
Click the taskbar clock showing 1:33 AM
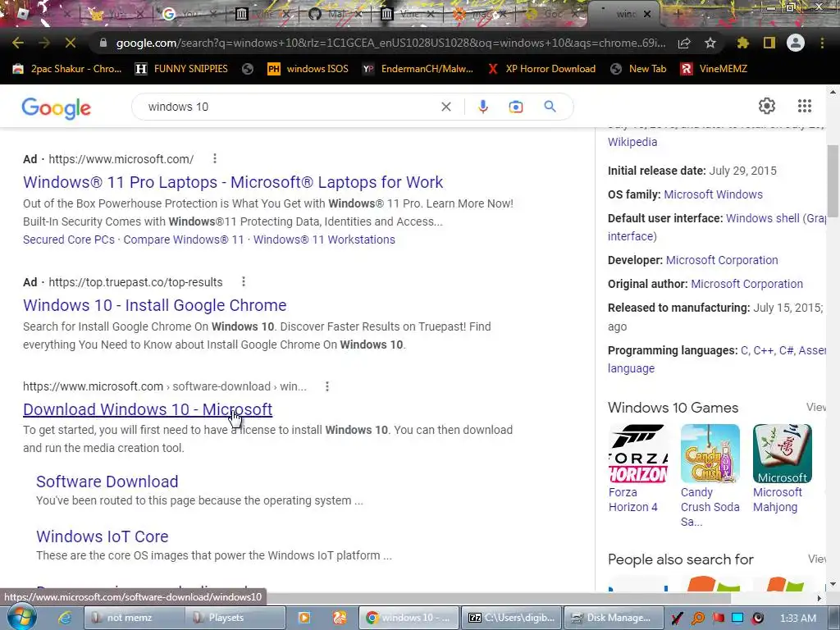point(797,619)
